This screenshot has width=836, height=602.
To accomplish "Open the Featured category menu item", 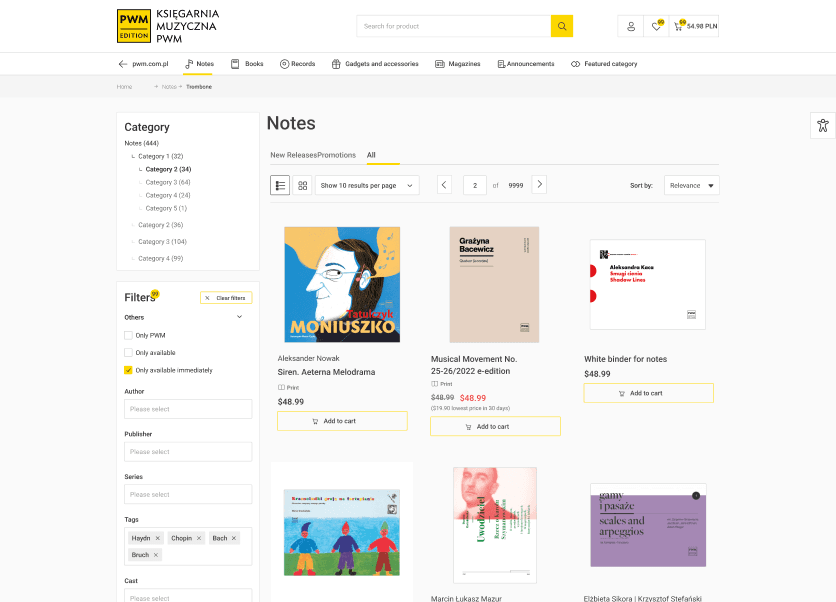I will click(x=604, y=64).
